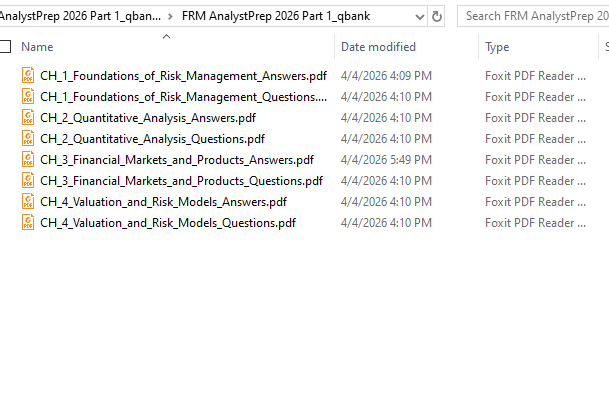Click the PDF icon of CH_2_Quantitative_Analysis_Questions.pdf

pyautogui.click(x=28, y=139)
